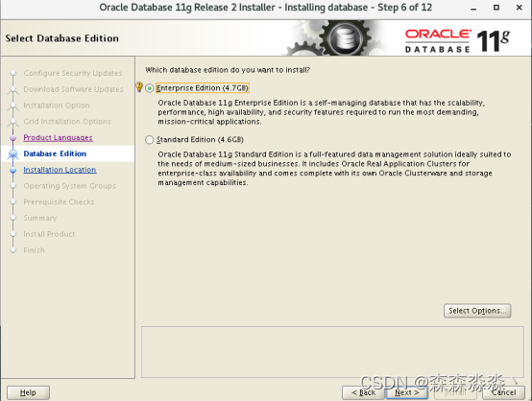Click the hint lightbulb icon beside Enterprise Edition
Image resolution: width=532 pixels, height=401 pixels.
(139, 86)
